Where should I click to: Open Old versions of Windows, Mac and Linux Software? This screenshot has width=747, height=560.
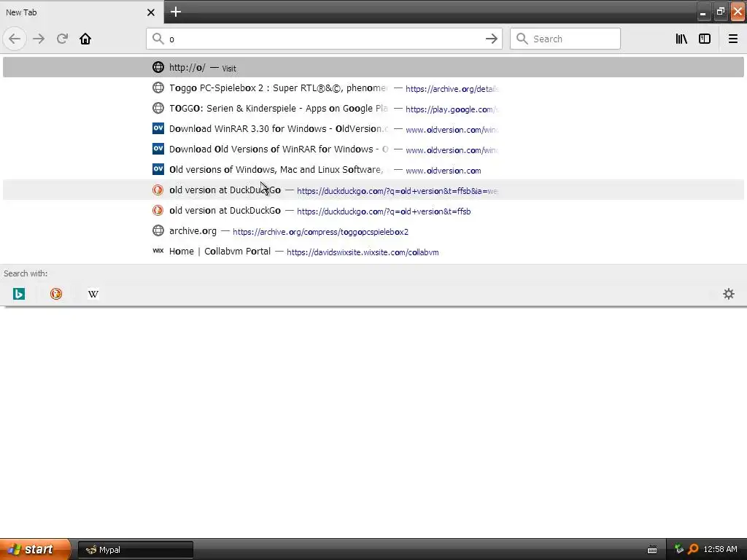[373, 170]
